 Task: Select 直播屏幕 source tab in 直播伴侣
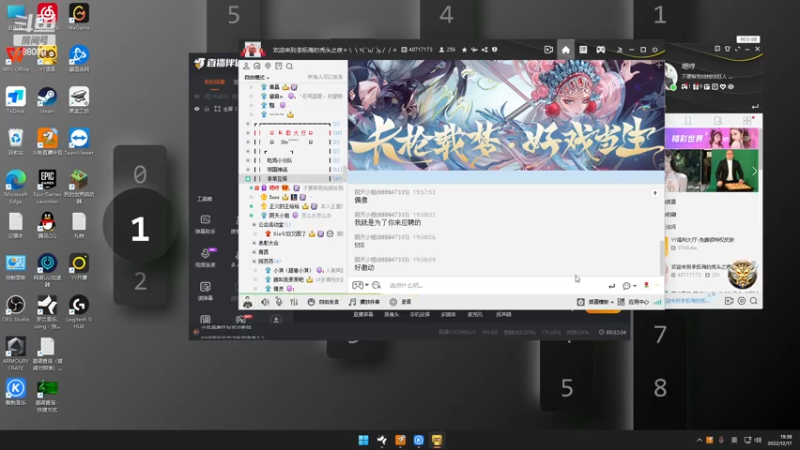[363, 315]
